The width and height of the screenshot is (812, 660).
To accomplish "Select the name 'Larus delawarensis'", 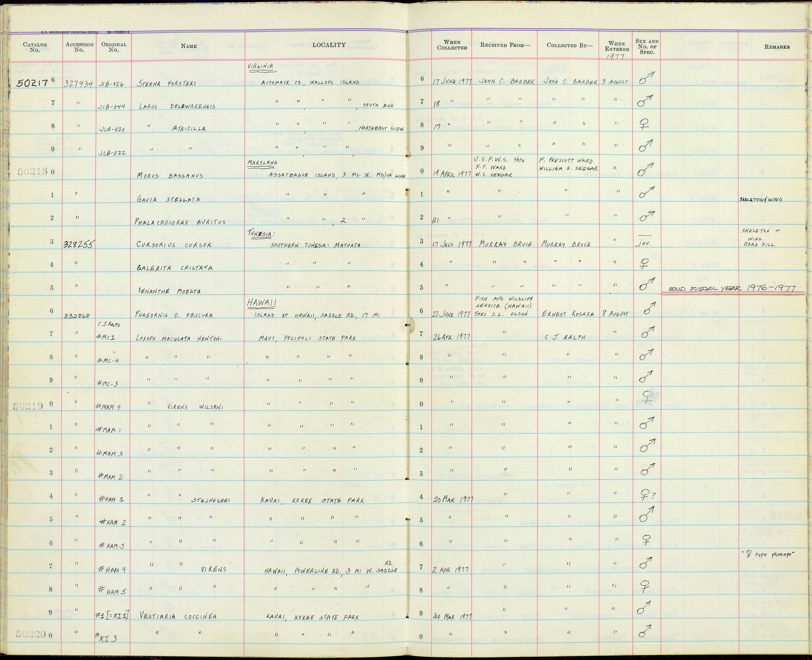I will tap(177, 106).
